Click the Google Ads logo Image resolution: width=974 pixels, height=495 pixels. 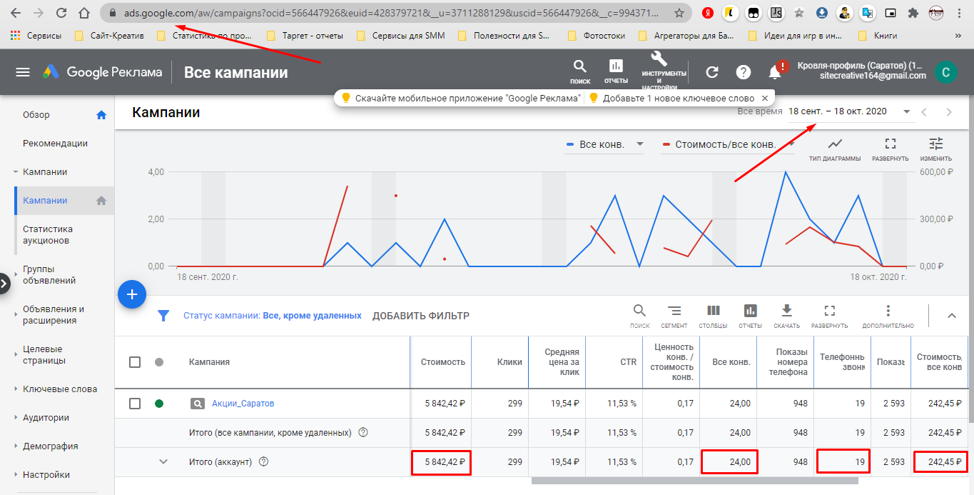pyautogui.click(x=51, y=72)
